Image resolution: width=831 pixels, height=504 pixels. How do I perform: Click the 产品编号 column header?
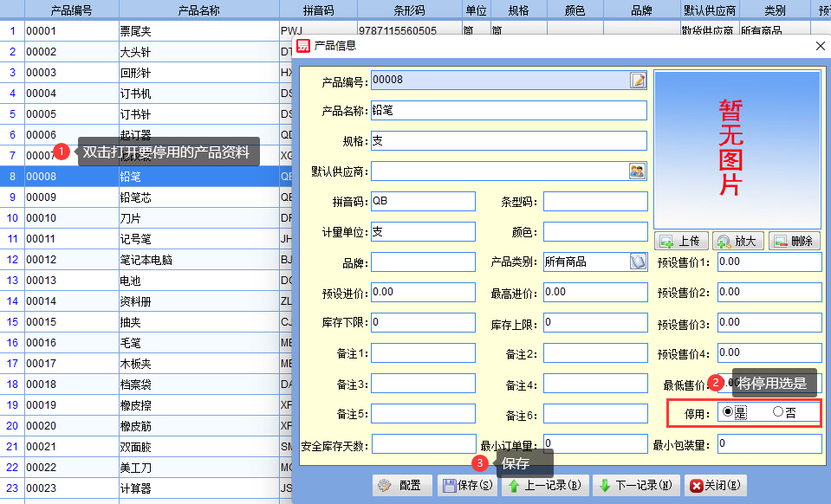point(71,10)
